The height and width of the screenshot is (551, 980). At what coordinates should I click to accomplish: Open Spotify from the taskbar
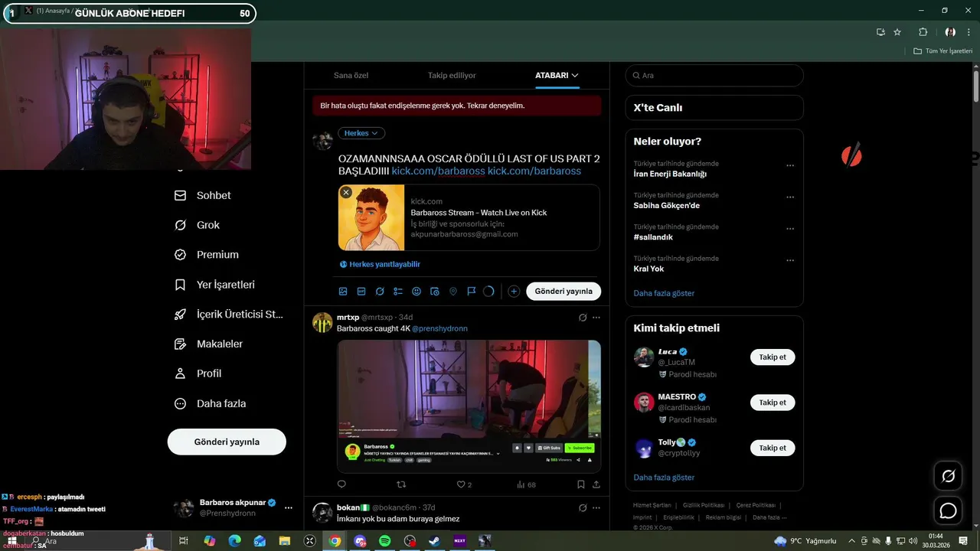coord(384,541)
